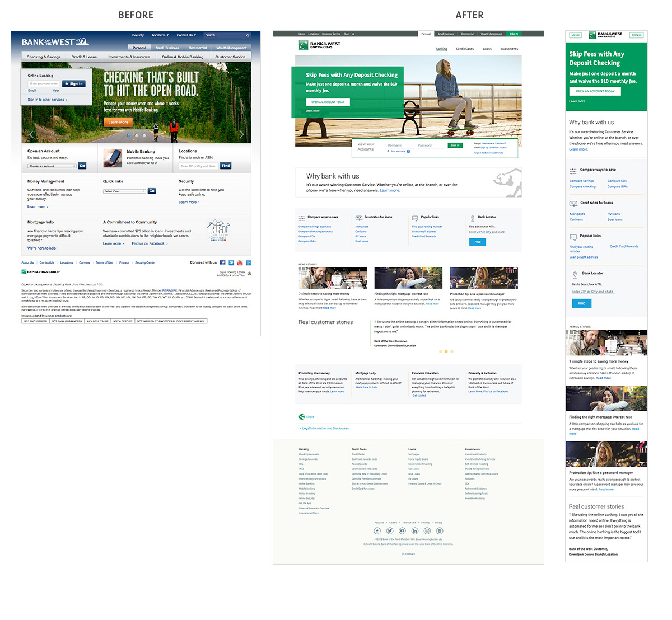Open Checking & Savings menu in Before nav

(x=44, y=57)
